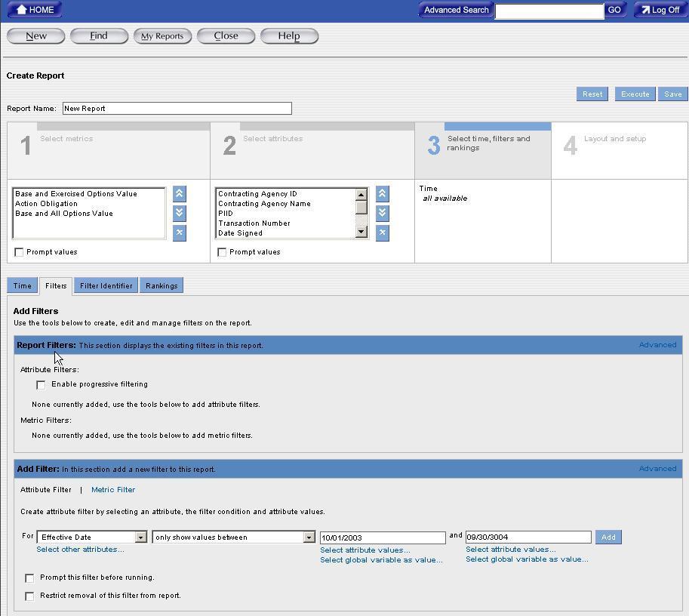Click the Metric Filter link

113,490
